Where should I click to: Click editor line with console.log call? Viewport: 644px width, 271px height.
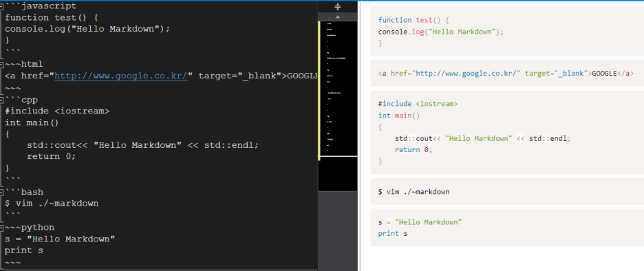pyautogui.click(x=87, y=29)
